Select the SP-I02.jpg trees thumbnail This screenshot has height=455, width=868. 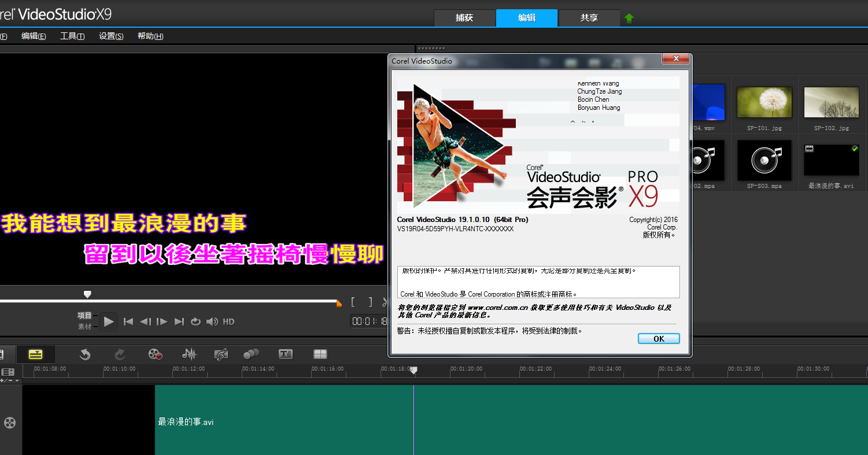pos(832,102)
